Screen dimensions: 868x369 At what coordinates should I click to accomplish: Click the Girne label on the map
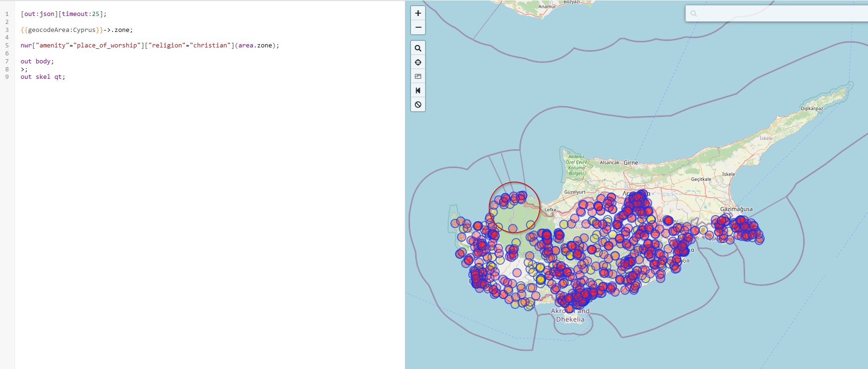(631, 163)
